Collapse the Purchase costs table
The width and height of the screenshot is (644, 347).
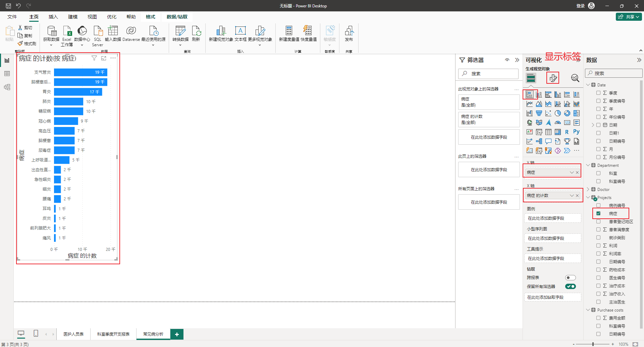point(588,310)
